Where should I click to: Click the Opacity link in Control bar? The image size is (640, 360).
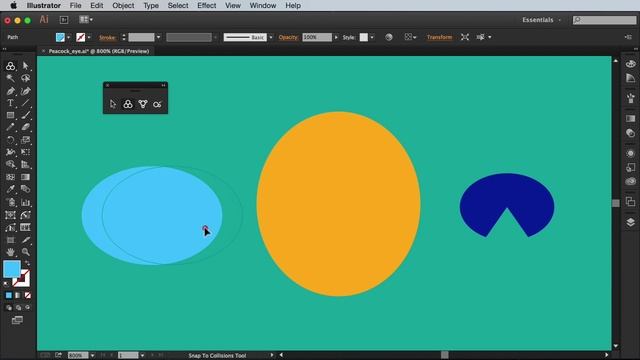(x=288, y=37)
